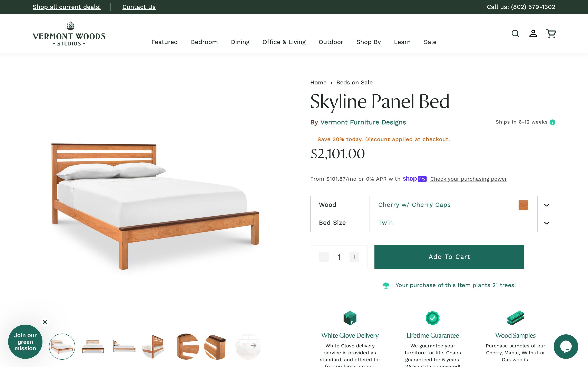Click the cherry wood color swatch

tap(523, 205)
